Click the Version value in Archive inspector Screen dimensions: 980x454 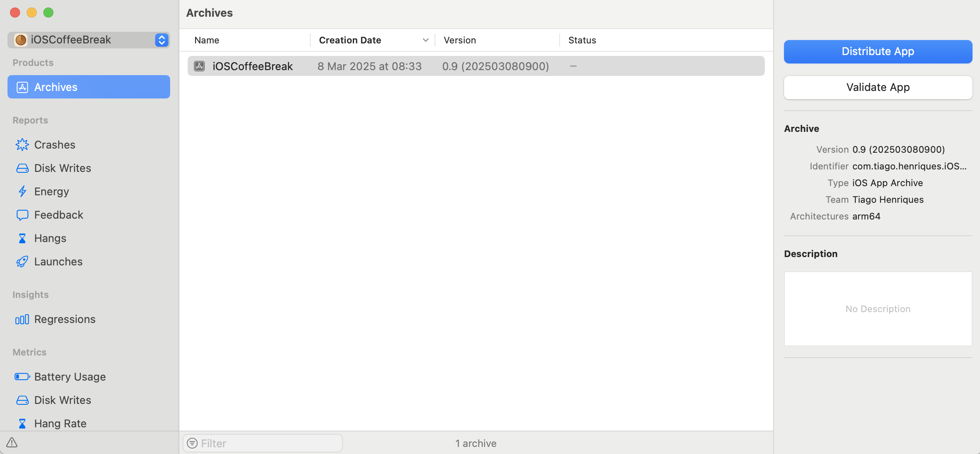[x=898, y=149]
